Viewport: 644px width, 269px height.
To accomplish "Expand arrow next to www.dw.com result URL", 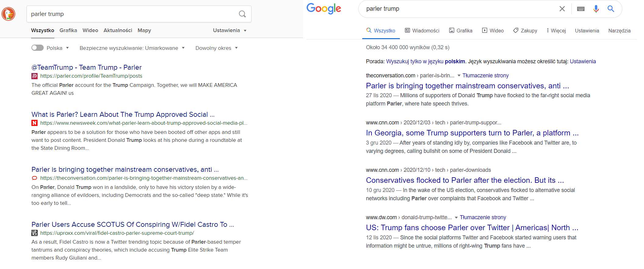I will [456, 218].
